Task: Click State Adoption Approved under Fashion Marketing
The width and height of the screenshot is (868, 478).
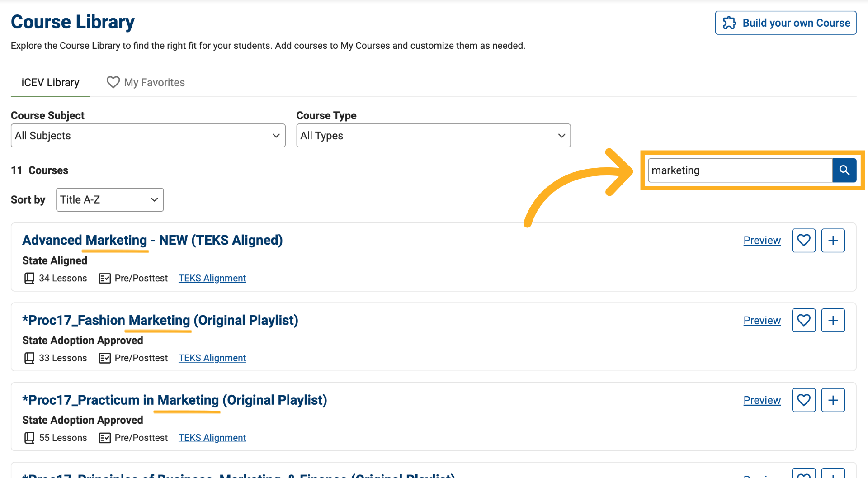Action: tap(83, 340)
